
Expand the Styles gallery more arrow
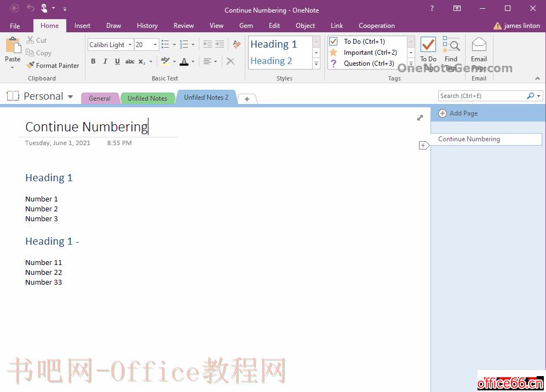[x=316, y=64]
